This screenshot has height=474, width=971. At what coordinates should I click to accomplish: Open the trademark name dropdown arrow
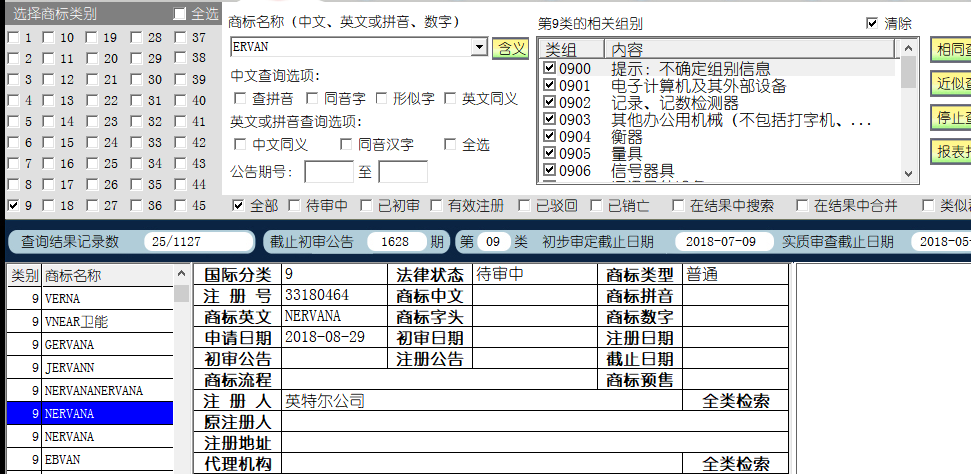click(x=479, y=47)
